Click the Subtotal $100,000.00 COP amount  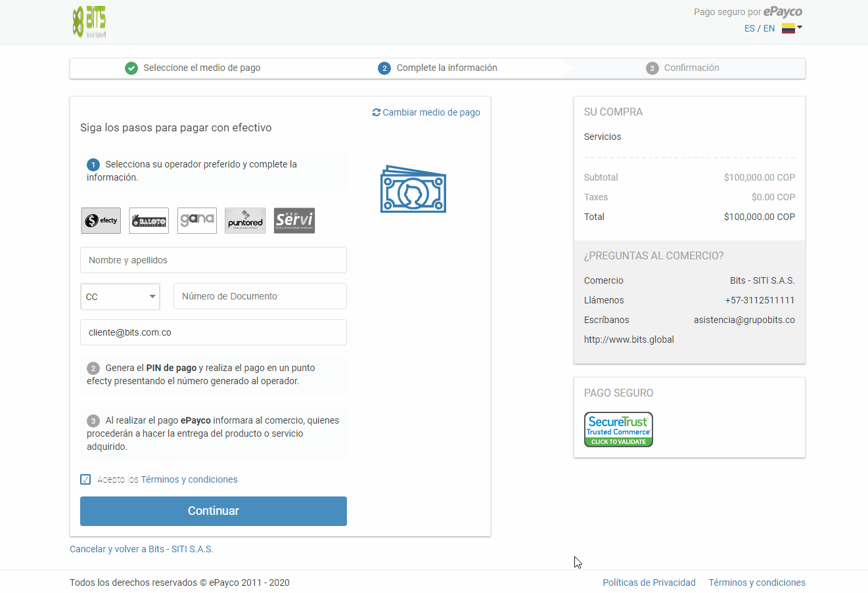coord(760,177)
